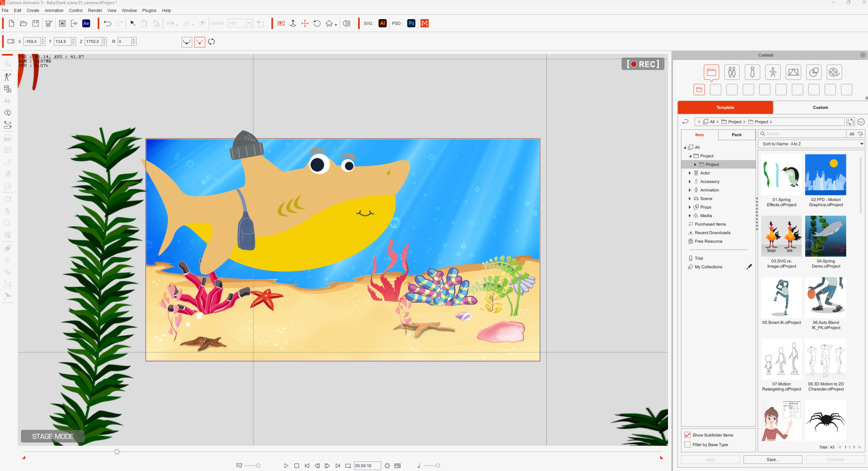
Task: Launch SVG editor via Illustrator icon
Action: pyautogui.click(x=382, y=23)
